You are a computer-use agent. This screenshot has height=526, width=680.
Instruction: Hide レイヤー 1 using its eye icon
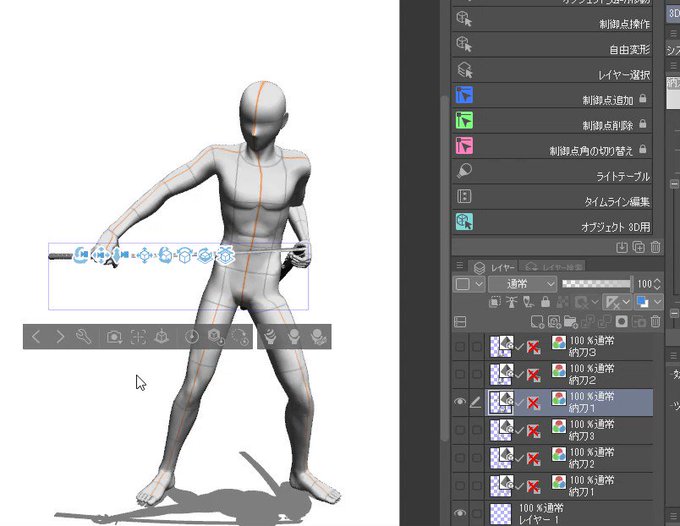click(460, 513)
